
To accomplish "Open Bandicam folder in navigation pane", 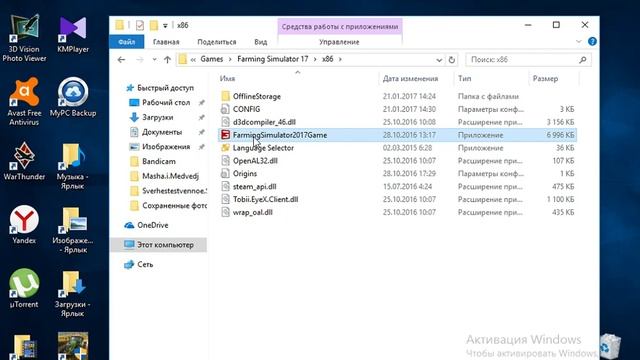I will [x=158, y=161].
